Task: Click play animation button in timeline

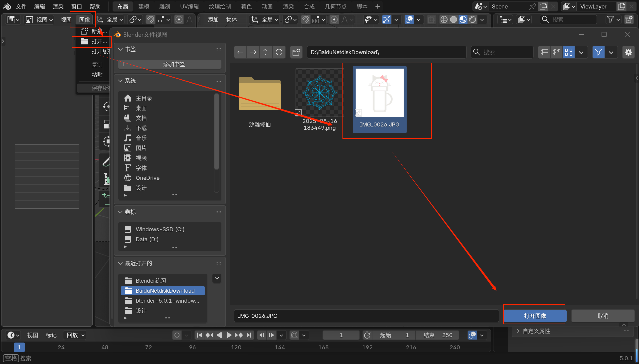Action: (229, 335)
